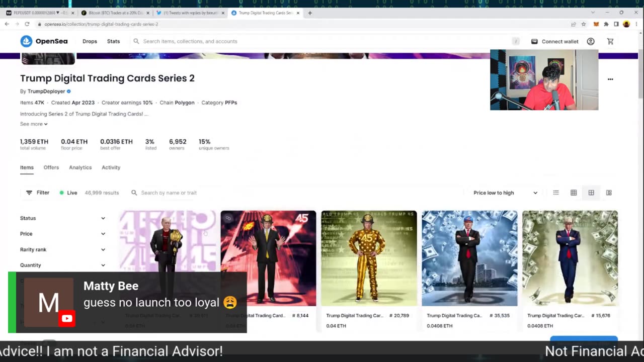Open the TrumpDeployer creator link

[x=46, y=92]
